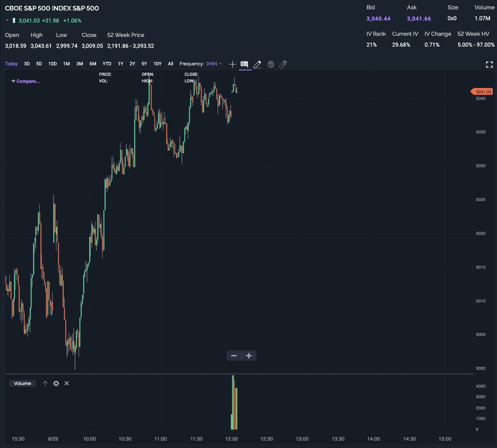Select the crosshair plus tool in toolbar
Image resolution: width=497 pixels, height=448 pixels.
click(232, 64)
